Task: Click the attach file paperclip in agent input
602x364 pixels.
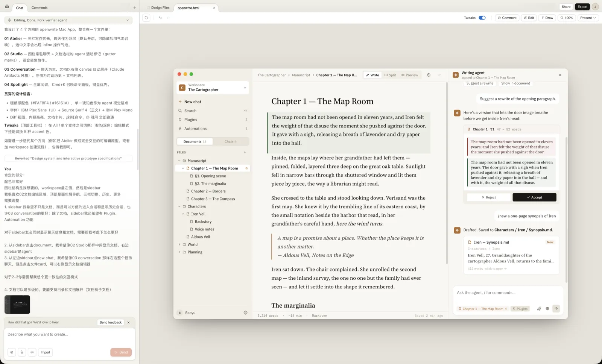Action: pyautogui.click(x=539, y=309)
